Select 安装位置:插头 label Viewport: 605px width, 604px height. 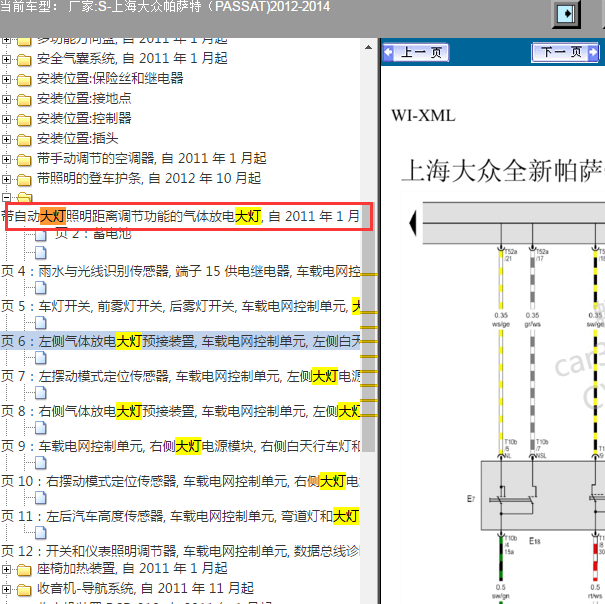78,139
